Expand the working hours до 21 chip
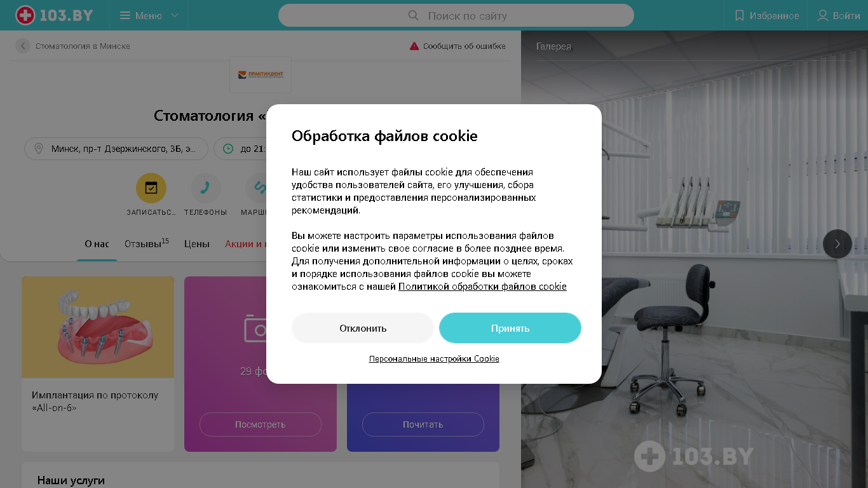The image size is (868, 488). tap(240, 149)
